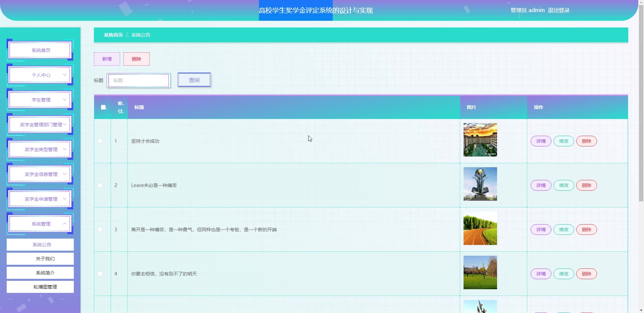Click 删除 for Leave未必是一种痛苦
The width and height of the screenshot is (644, 313).
(587, 185)
